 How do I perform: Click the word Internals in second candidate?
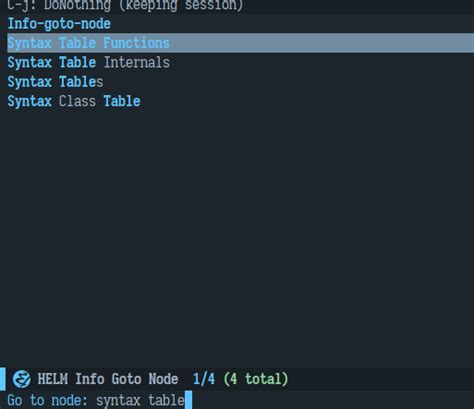pyautogui.click(x=137, y=63)
